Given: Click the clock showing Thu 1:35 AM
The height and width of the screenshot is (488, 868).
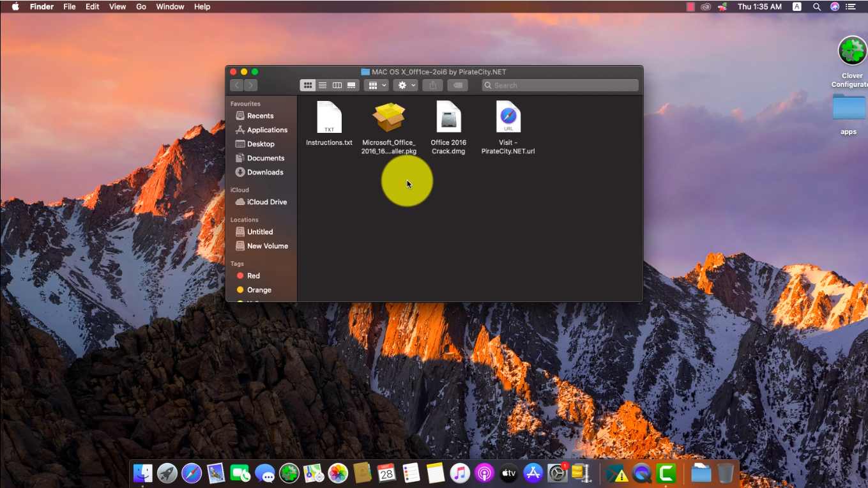Looking at the screenshot, I should tap(759, 6).
